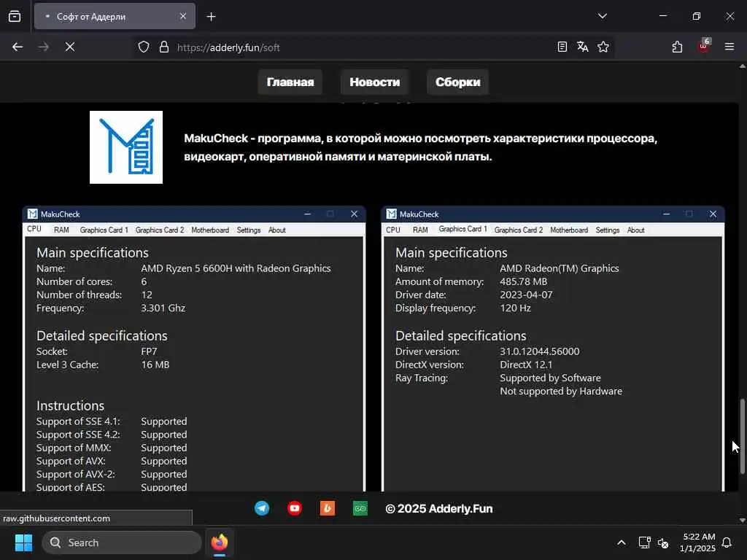Click the red extension icon with badge 6
Image resolution: width=747 pixels, height=560 pixels.
click(704, 46)
